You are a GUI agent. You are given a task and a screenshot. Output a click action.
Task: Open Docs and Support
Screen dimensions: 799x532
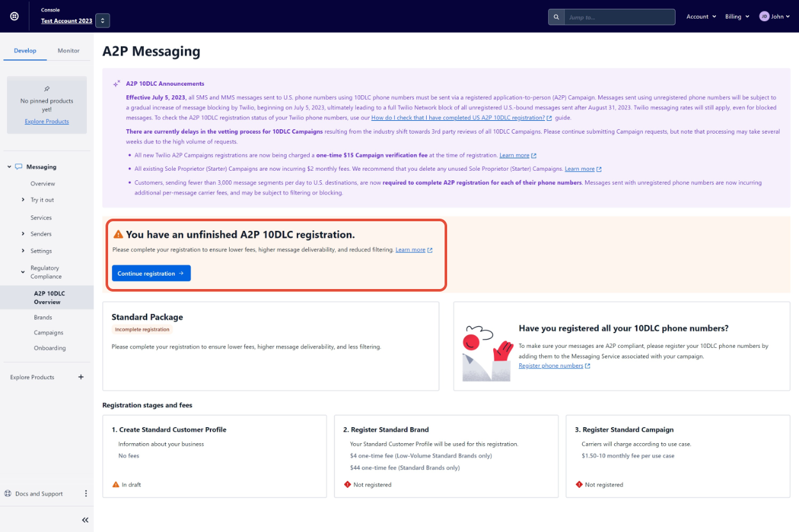coord(39,494)
